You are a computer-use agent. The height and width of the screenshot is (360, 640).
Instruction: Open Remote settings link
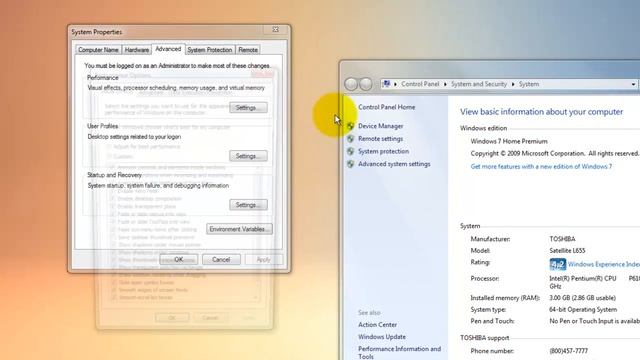tap(380, 139)
